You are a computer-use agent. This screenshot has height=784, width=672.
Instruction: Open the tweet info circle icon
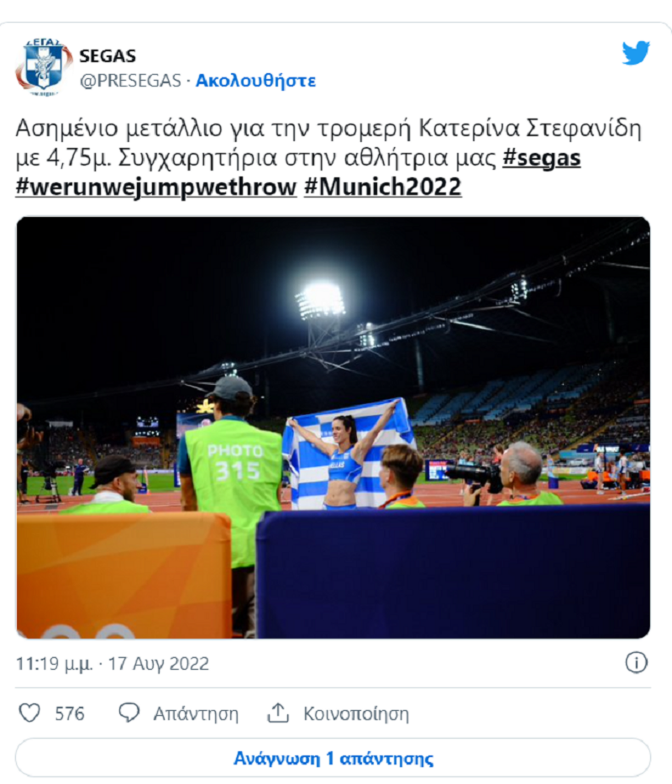pos(636,662)
